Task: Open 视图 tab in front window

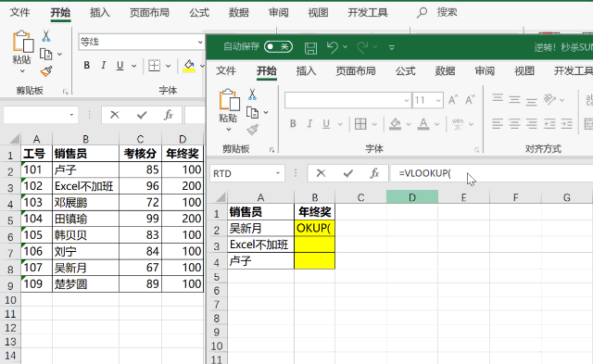Action: coord(524,70)
